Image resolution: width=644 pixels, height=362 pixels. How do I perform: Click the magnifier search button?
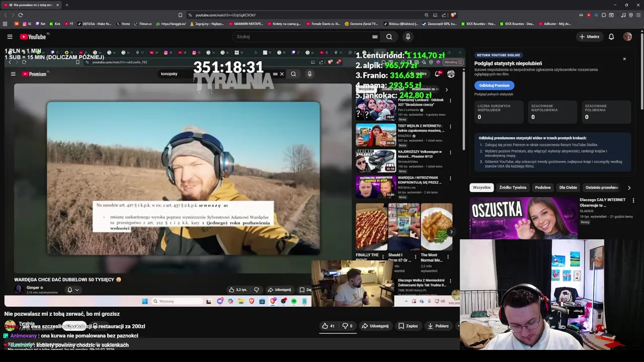point(389,37)
